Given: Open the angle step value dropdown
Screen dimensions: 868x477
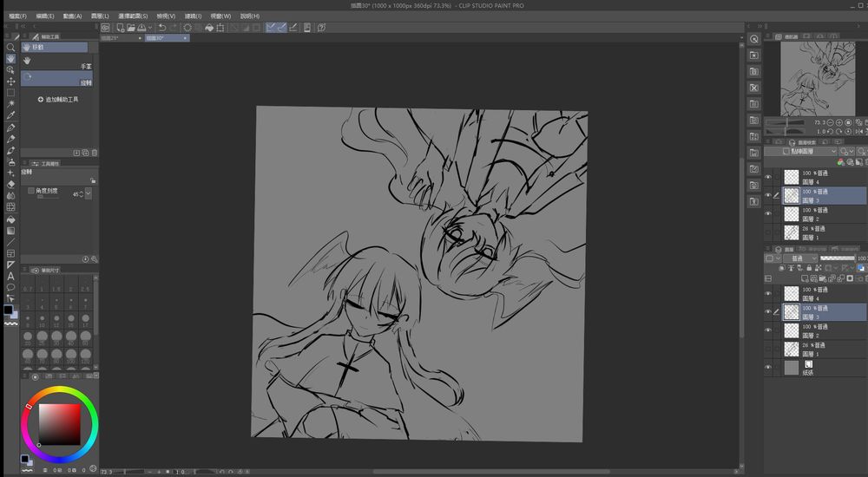Looking at the screenshot, I should coord(88,193).
